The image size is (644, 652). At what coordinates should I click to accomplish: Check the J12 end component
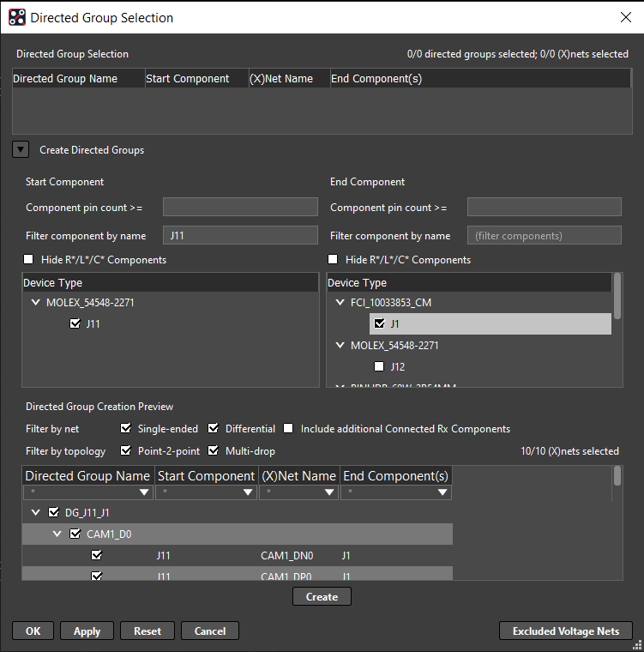[379, 366]
